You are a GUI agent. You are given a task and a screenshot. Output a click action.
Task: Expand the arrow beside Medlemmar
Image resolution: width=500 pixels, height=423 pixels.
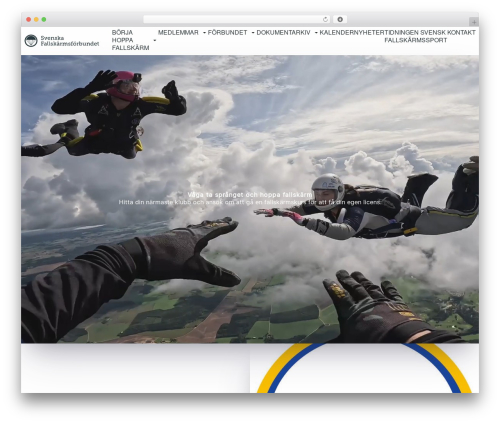(x=204, y=33)
